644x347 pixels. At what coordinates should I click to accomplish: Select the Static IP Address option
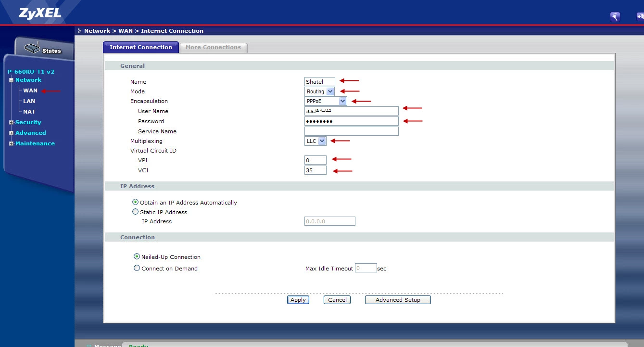[135, 212]
